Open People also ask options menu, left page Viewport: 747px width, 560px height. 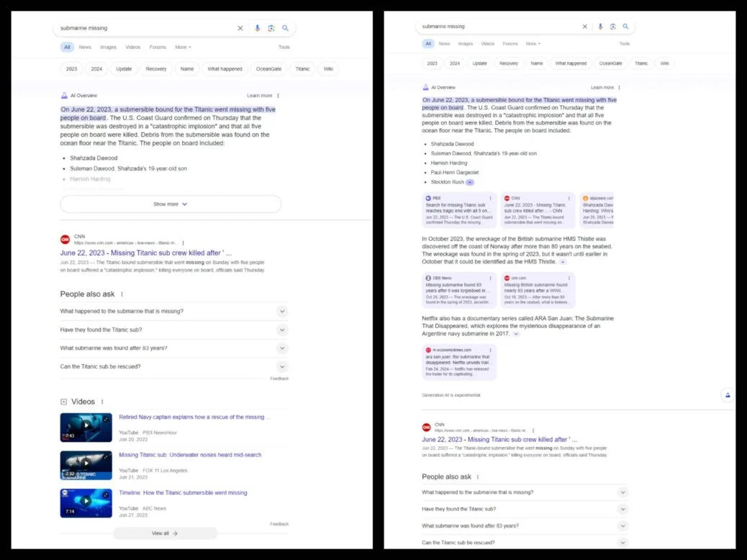(122, 294)
